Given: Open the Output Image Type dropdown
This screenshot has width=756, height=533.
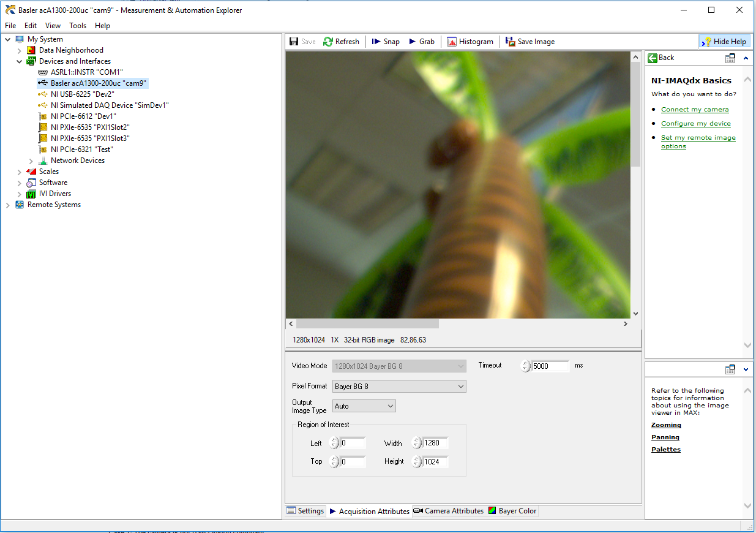Looking at the screenshot, I should coord(364,406).
